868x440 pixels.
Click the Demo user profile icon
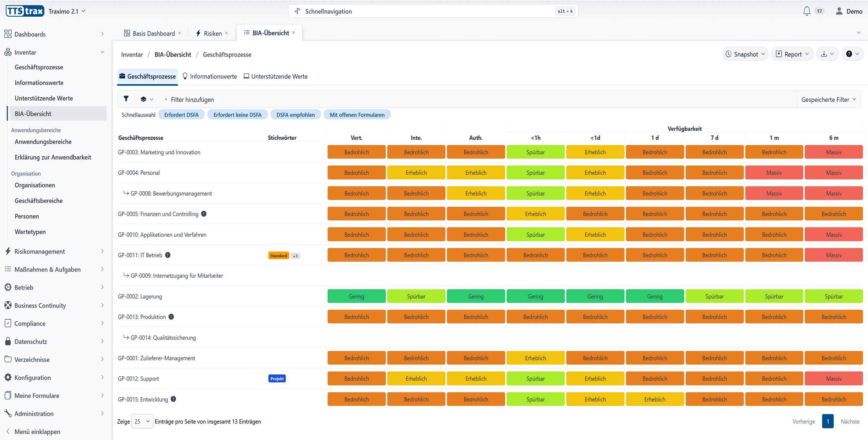point(839,11)
